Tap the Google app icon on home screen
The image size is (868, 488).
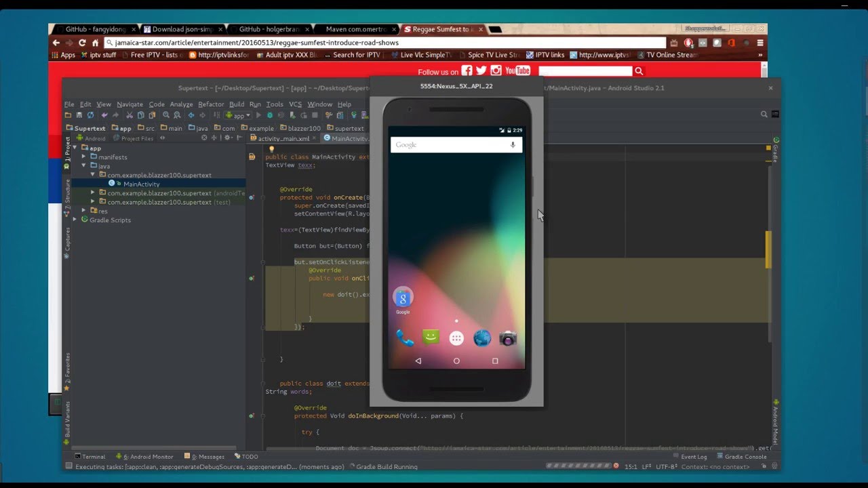403,298
